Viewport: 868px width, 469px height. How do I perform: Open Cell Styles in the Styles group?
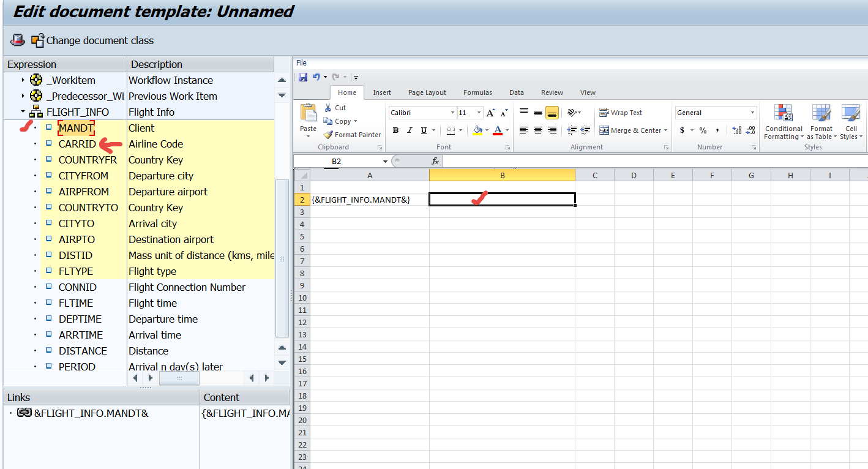[x=851, y=121]
